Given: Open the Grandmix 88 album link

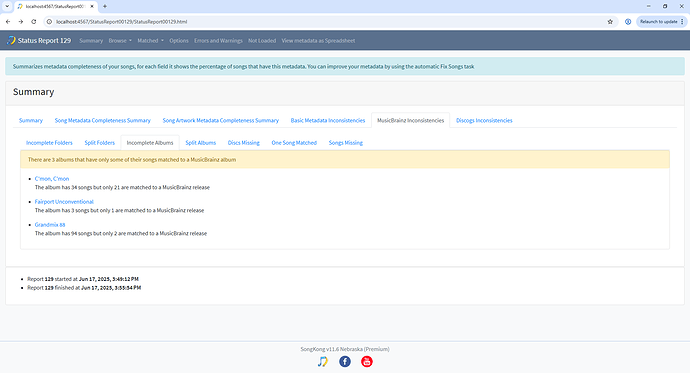Looking at the screenshot, I should tap(50, 224).
